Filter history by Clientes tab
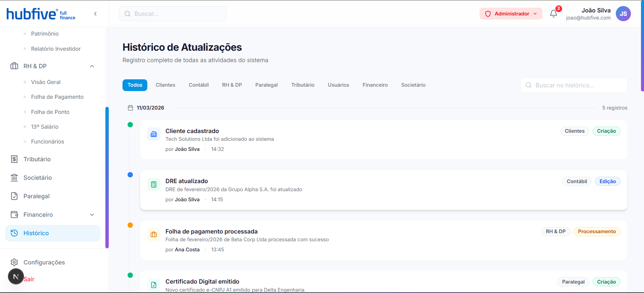 coord(165,85)
